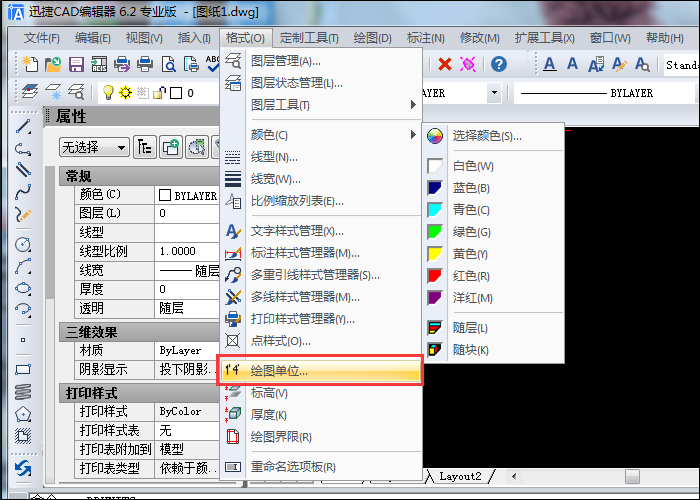Toggle the layer lock padlock icon
Screen dimensions: 700x500
tap(159, 92)
